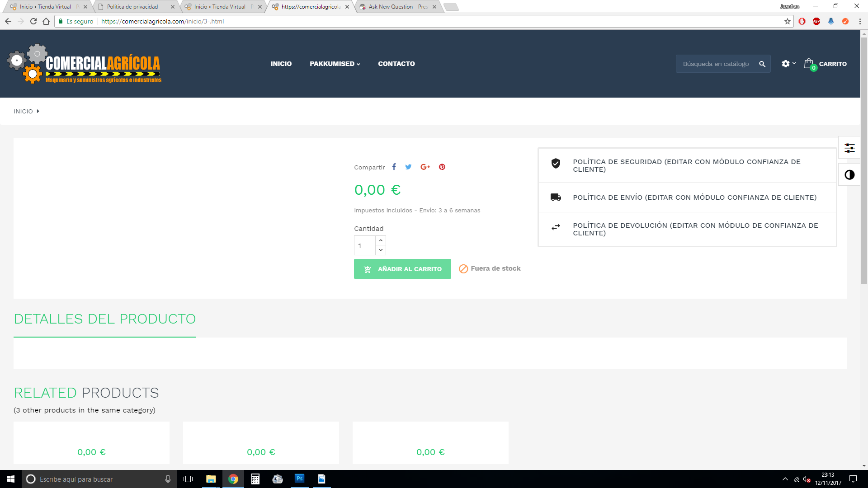Screen dimensions: 868x488
Task: Open the sliders settings panel icon
Action: pos(849,148)
